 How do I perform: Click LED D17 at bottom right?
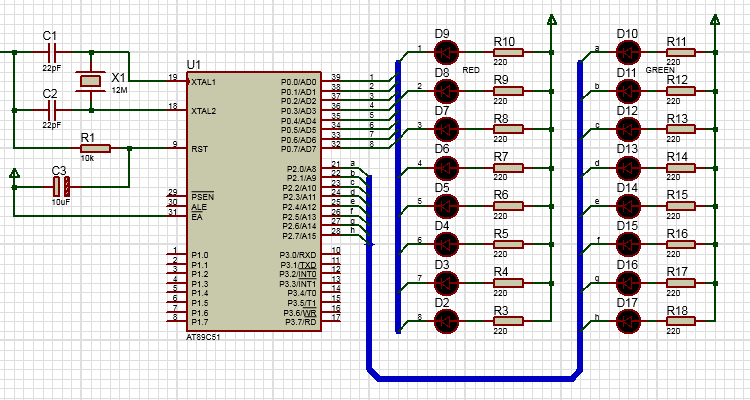[628, 321]
